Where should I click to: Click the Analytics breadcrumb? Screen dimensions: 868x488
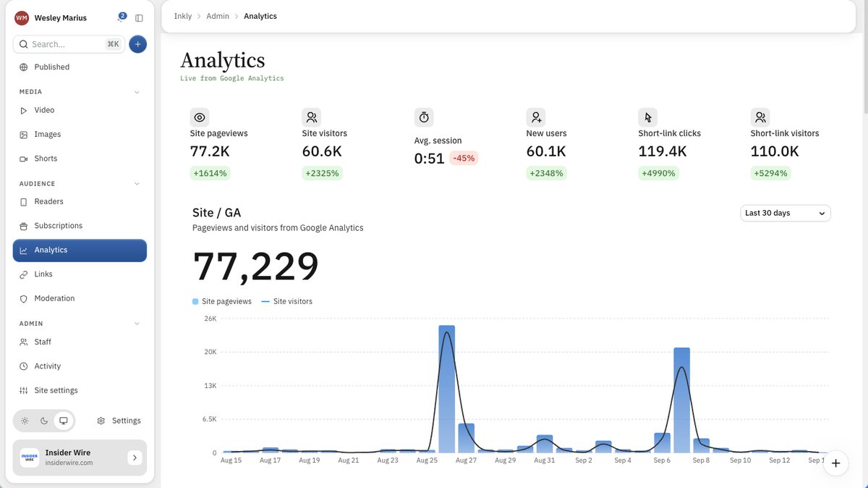(260, 16)
